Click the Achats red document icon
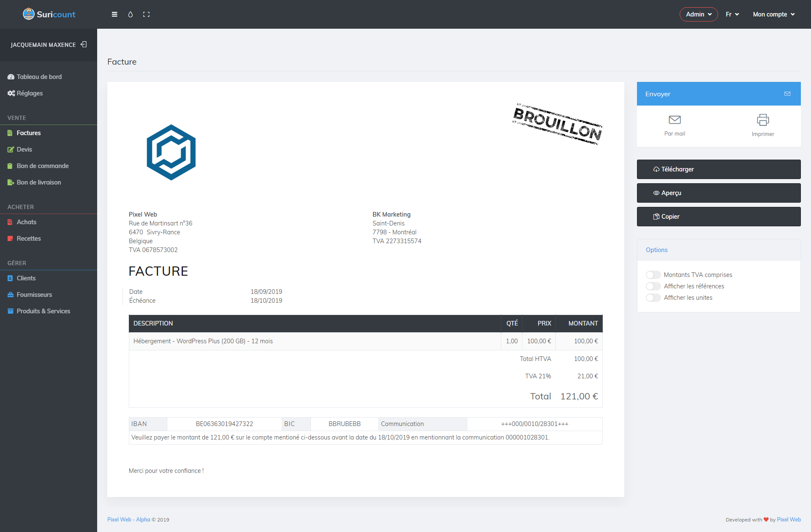The image size is (811, 532). [x=10, y=222]
